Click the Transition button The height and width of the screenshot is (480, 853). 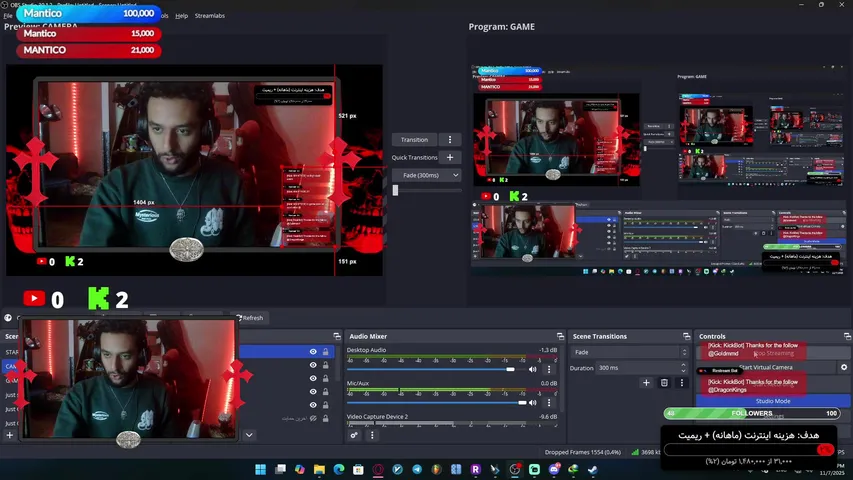click(x=415, y=140)
